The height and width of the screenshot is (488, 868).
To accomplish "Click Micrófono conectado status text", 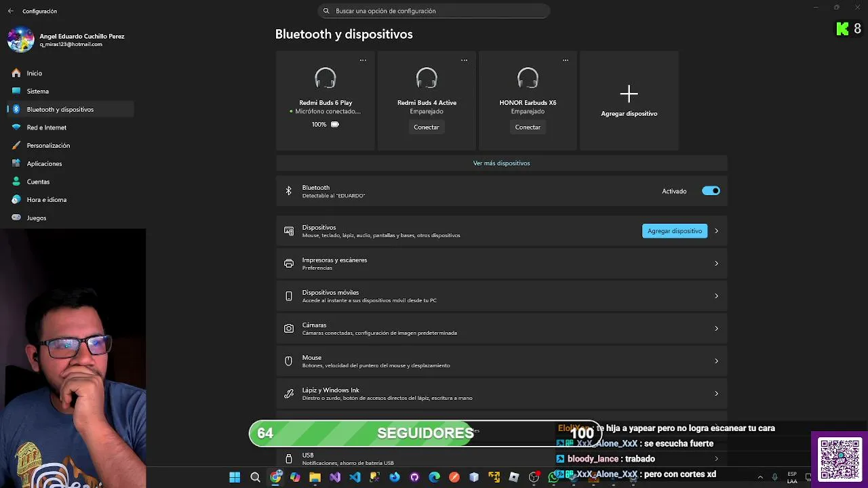I will pyautogui.click(x=328, y=111).
